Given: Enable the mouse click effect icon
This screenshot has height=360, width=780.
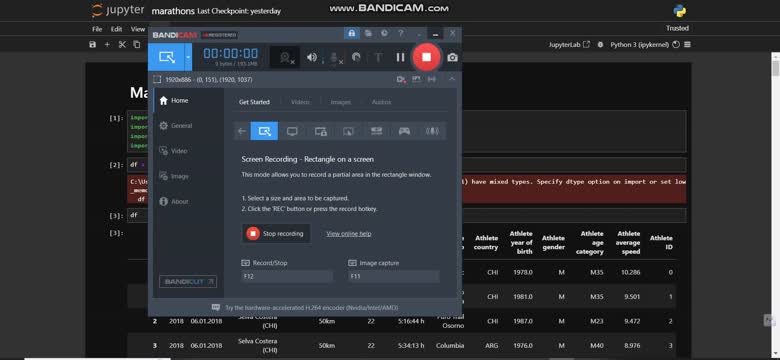Looking at the screenshot, I should click(356, 57).
